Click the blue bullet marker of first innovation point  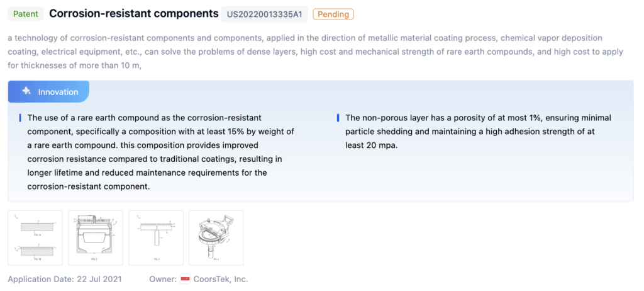(x=20, y=118)
